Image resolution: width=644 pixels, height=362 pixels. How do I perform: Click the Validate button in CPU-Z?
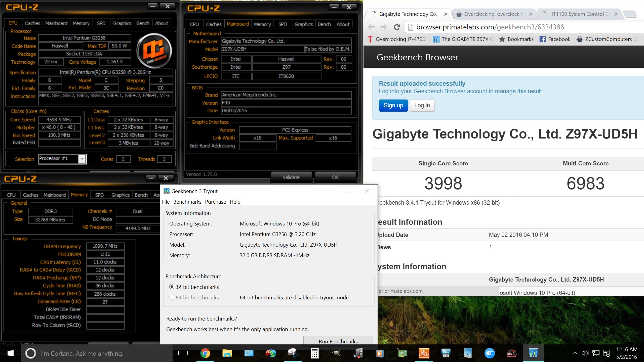[291, 177]
